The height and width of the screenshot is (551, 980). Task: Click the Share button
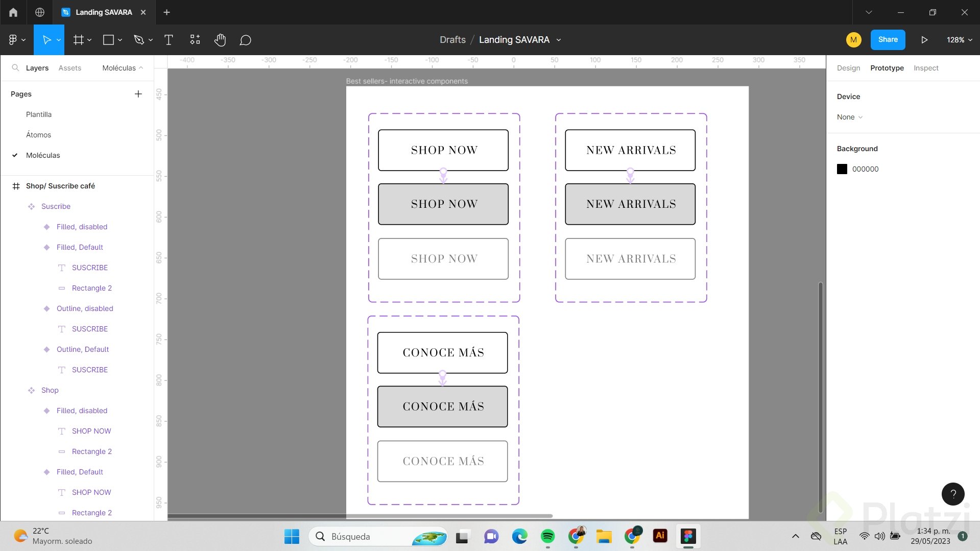tap(887, 40)
